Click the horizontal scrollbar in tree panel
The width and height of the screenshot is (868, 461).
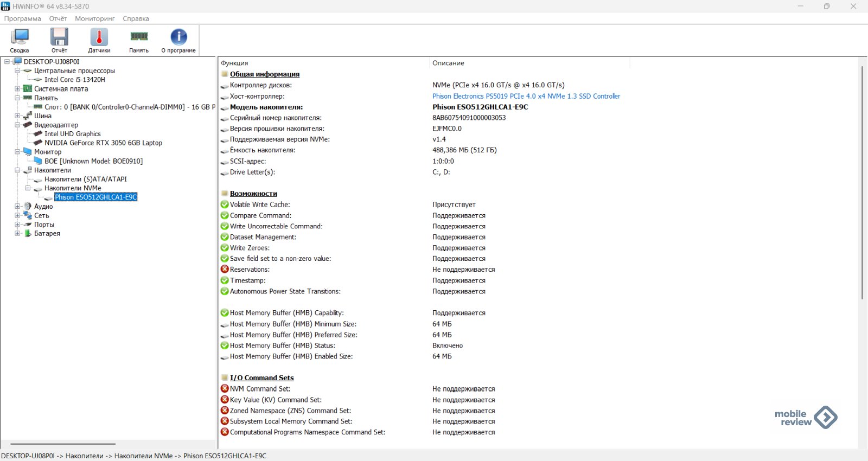pyautogui.click(x=63, y=444)
